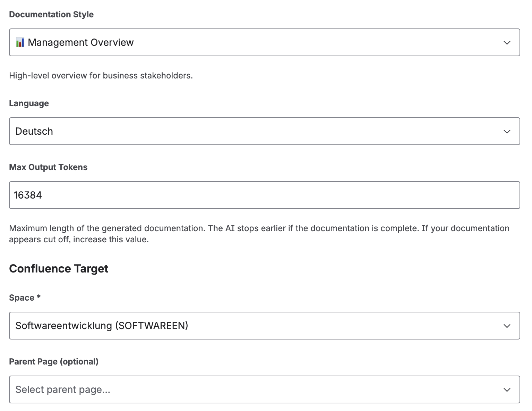This screenshot has width=532, height=411.
Task: Click the 'Language' field label
Action: [29, 103]
